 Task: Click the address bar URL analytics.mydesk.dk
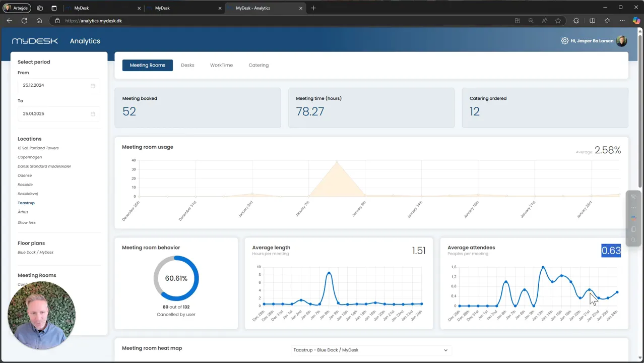[93, 21]
